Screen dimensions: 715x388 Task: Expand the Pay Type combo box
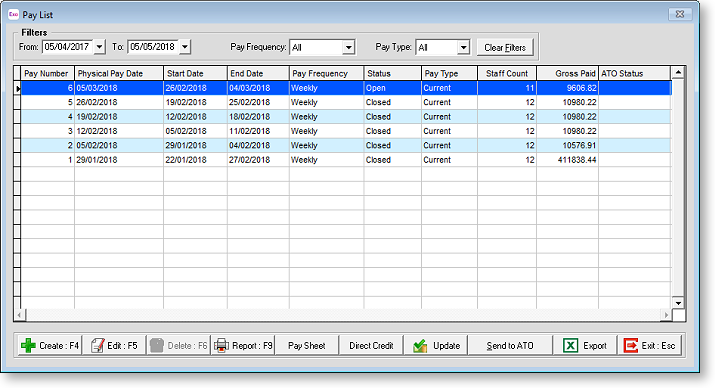[x=463, y=47]
